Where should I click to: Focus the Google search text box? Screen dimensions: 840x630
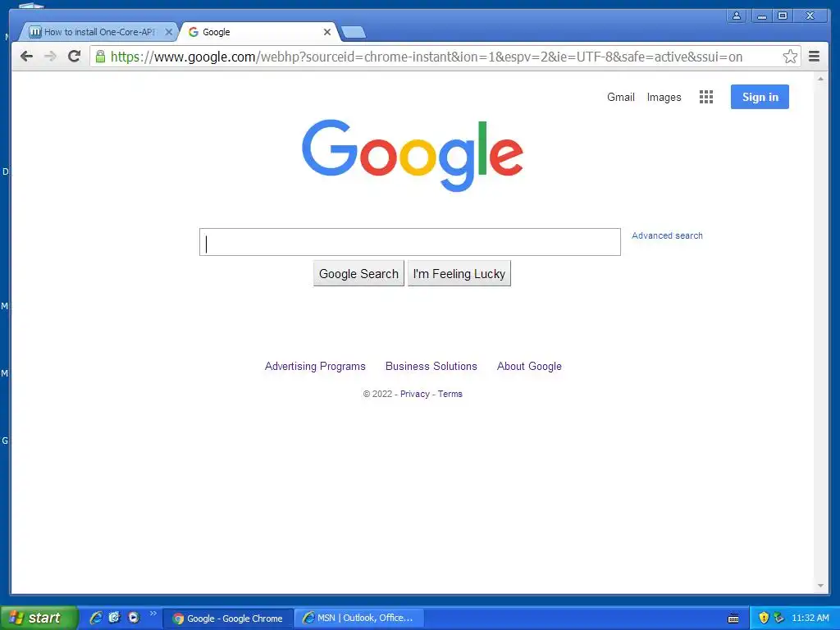[x=410, y=242]
